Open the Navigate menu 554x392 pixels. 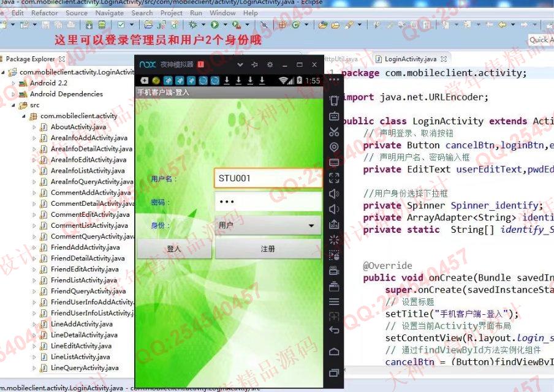click(110, 13)
